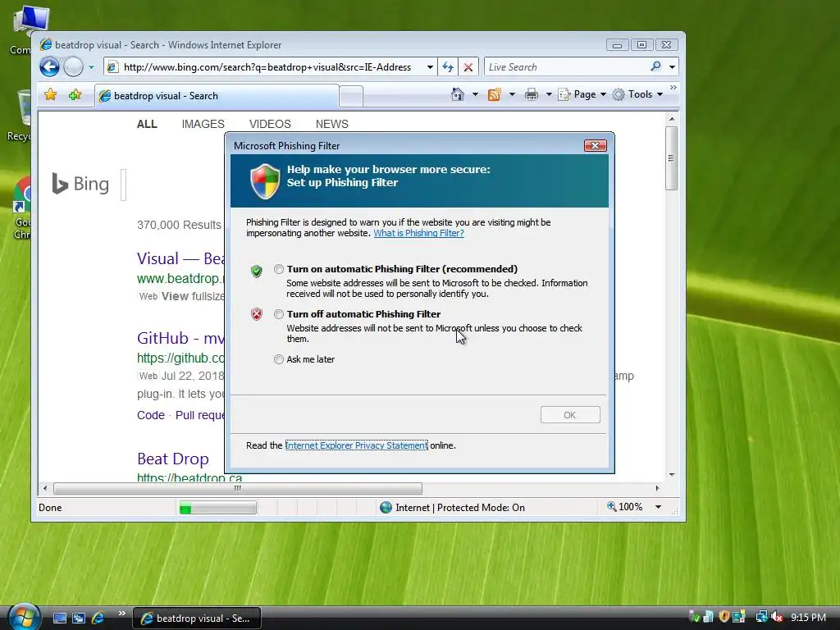Screen dimensions: 840x630
Task: Click the red Stop loading icon
Action: pyautogui.click(x=468, y=67)
